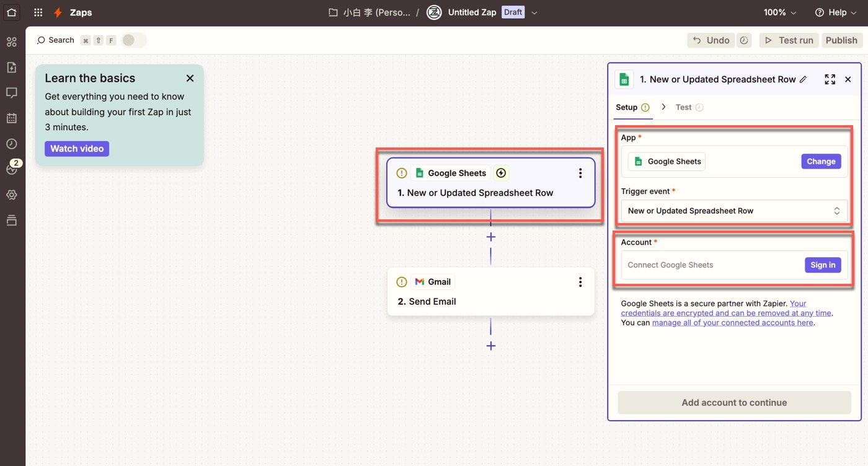Click the Google Sheets chip in App field

click(x=666, y=162)
